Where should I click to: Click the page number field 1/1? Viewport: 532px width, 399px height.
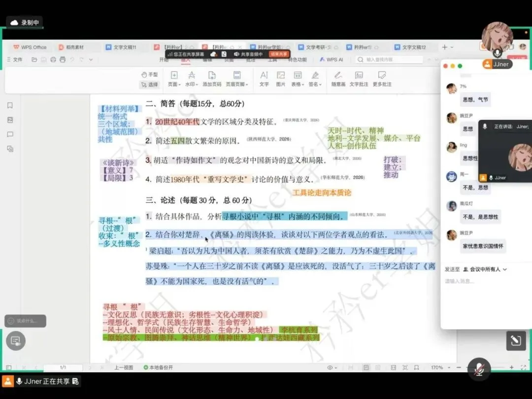63,367
